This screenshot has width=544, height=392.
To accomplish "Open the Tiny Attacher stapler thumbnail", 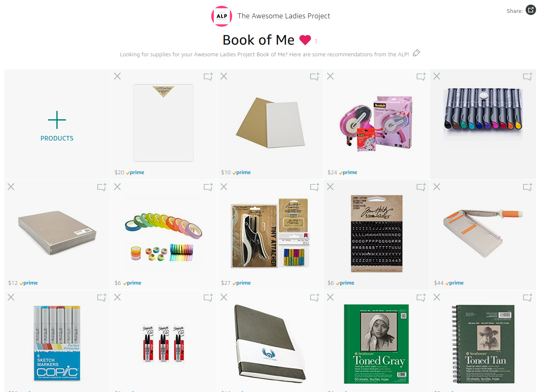I will (270, 234).
